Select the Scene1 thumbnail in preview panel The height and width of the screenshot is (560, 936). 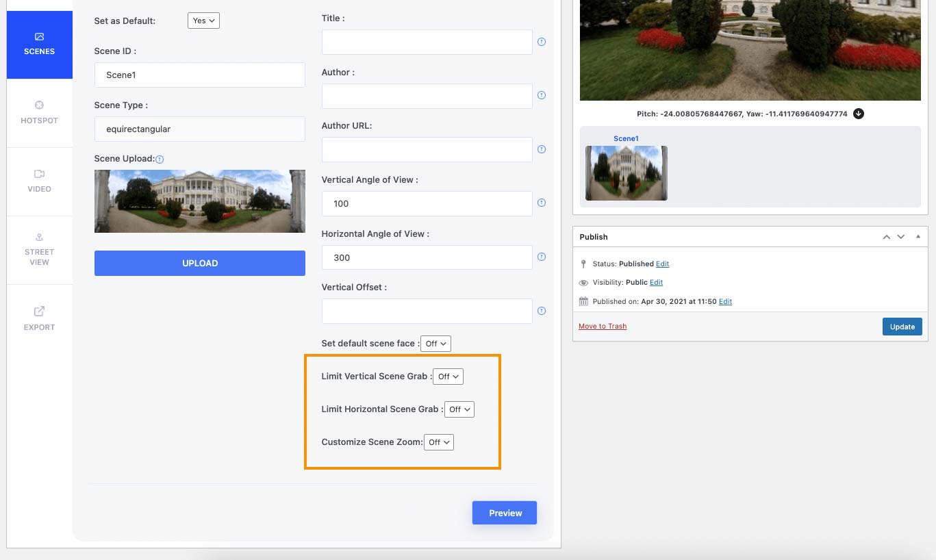626,173
